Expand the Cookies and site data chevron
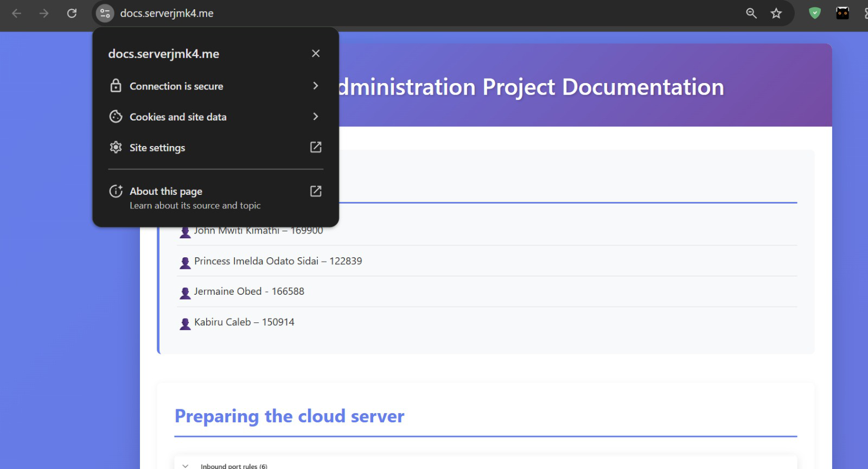868x469 pixels. point(316,117)
